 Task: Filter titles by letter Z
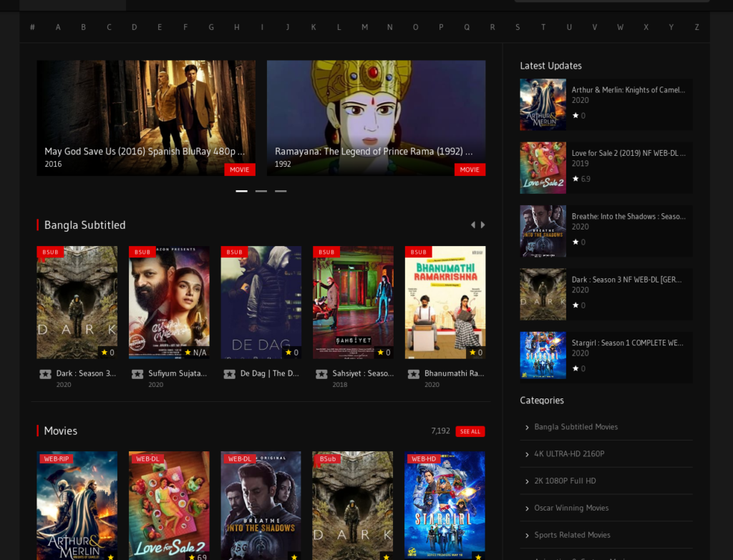[x=696, y=27]
